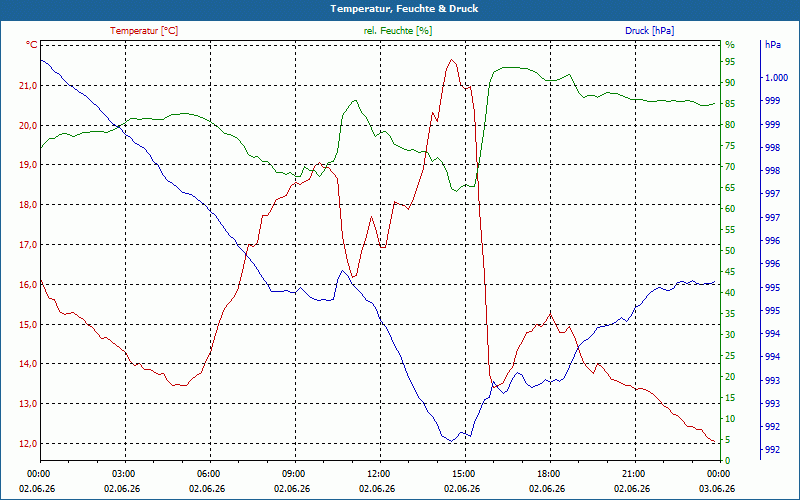
Task: Click the '09:00' time axis label
Action: [293, 474]
